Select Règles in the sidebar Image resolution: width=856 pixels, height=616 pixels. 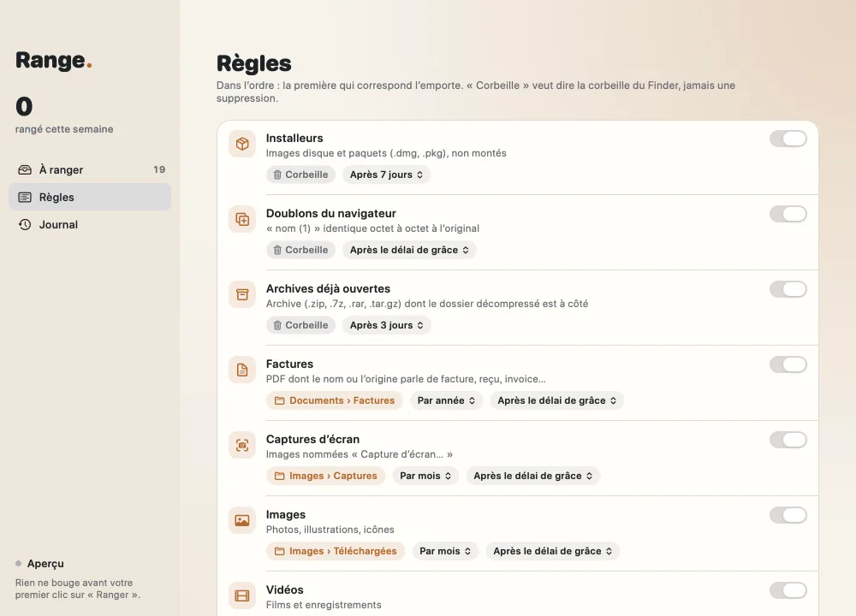point(90,197)
